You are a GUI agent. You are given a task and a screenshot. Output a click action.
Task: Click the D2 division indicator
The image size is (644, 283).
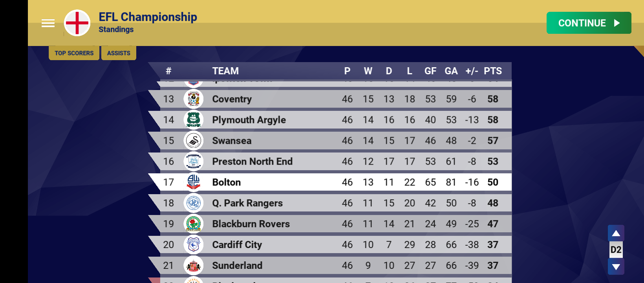pyautogui.click(x=616, y=250)
